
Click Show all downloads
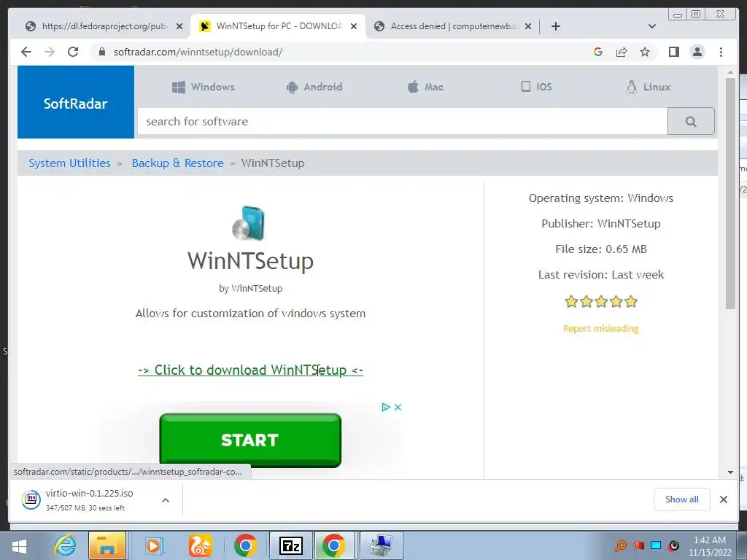[682, 499]
